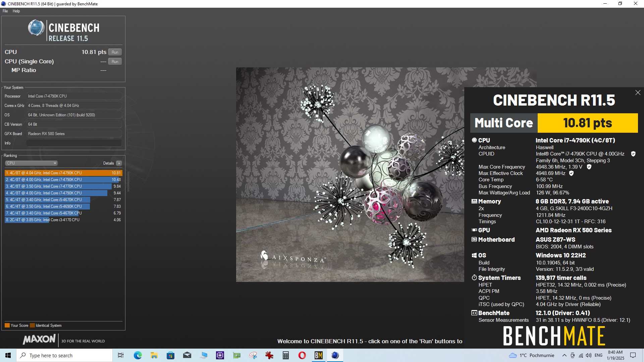Click the System Timers clock icon

[x=474, y=278]
